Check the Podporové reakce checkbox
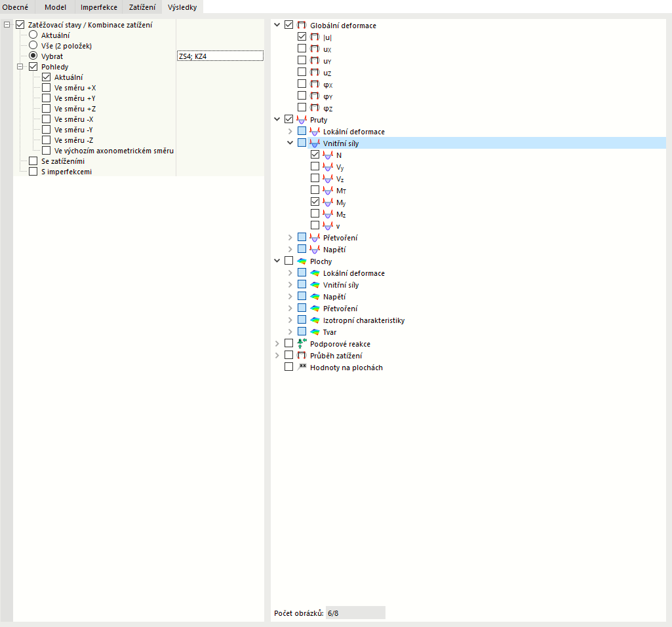 click(289, 343)
